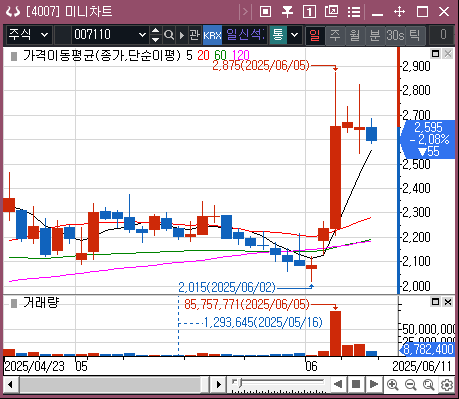Toggle the gray square beside 거래량 legend
459x399 pixels.
(x=14, y=303)
